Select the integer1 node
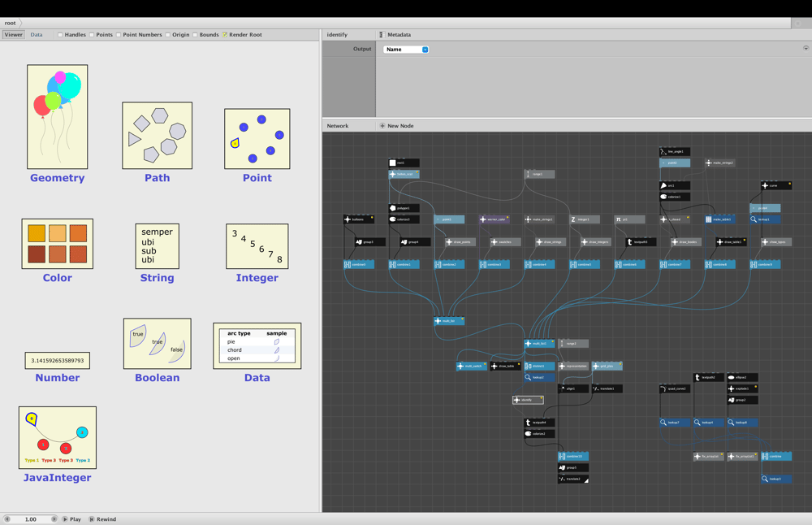Image resolution: width=812 pixels, height=525 pixels. tap(584, 219)
